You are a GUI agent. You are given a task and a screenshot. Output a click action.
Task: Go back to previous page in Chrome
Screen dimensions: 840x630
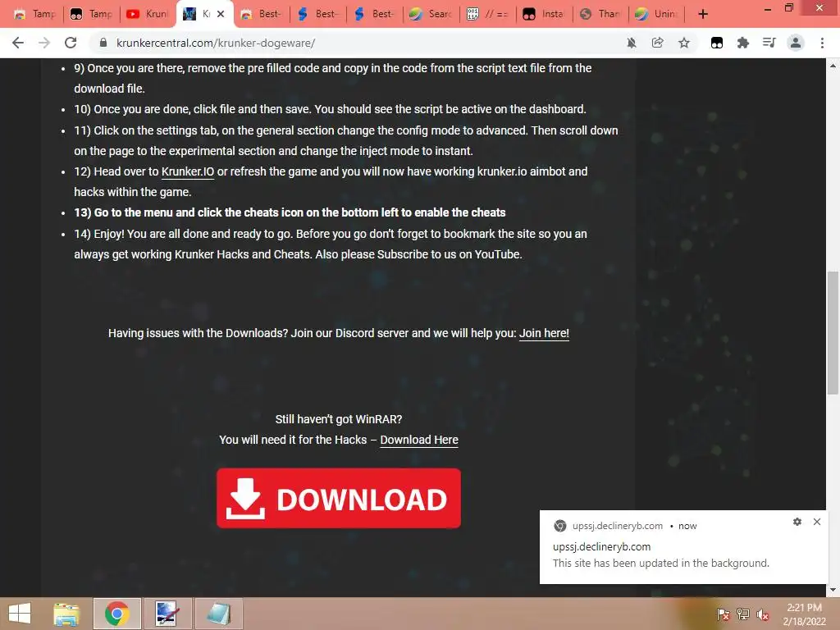[18, 43]
